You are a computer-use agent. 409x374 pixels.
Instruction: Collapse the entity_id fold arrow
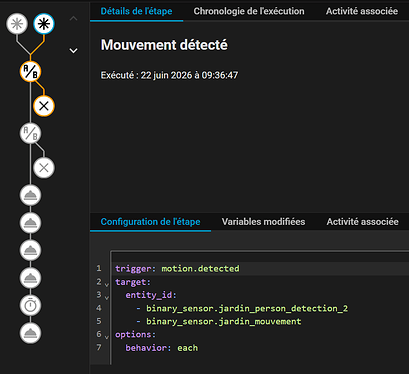click(107, 297)
